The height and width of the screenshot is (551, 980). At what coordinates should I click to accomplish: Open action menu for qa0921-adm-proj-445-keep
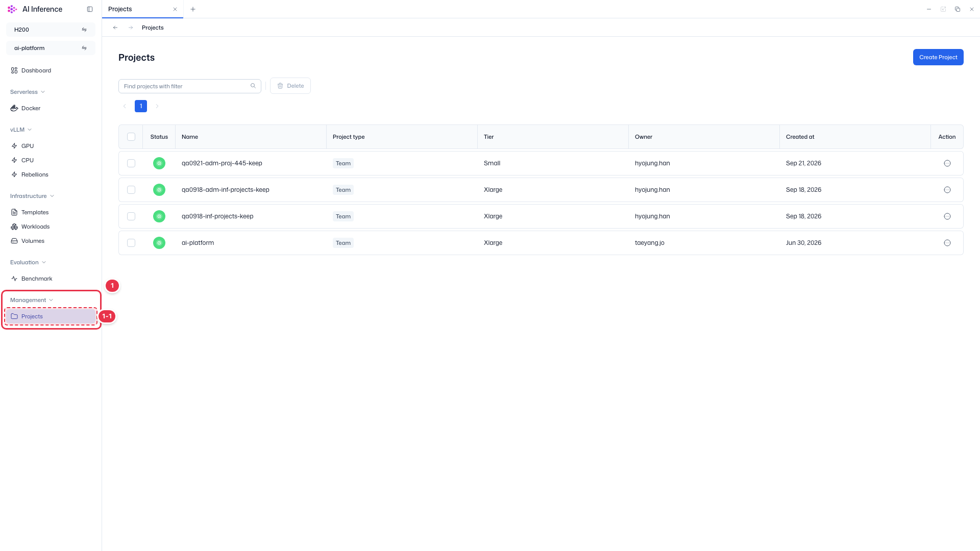tap(947, 163)
